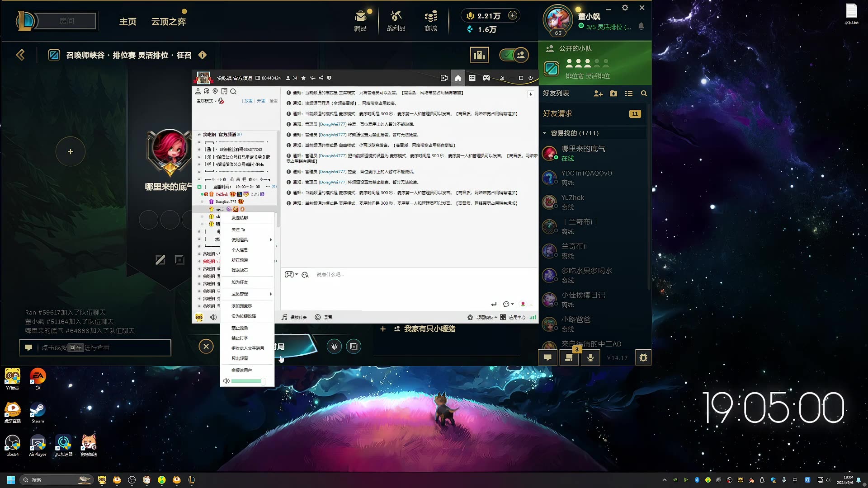
Task: Click the empty lobby invite plus slot
Action: (x=71, y=152)
